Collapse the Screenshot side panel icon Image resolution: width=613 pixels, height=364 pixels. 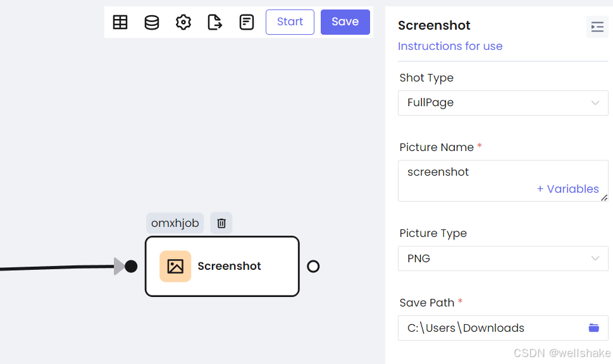pos(597,27)
